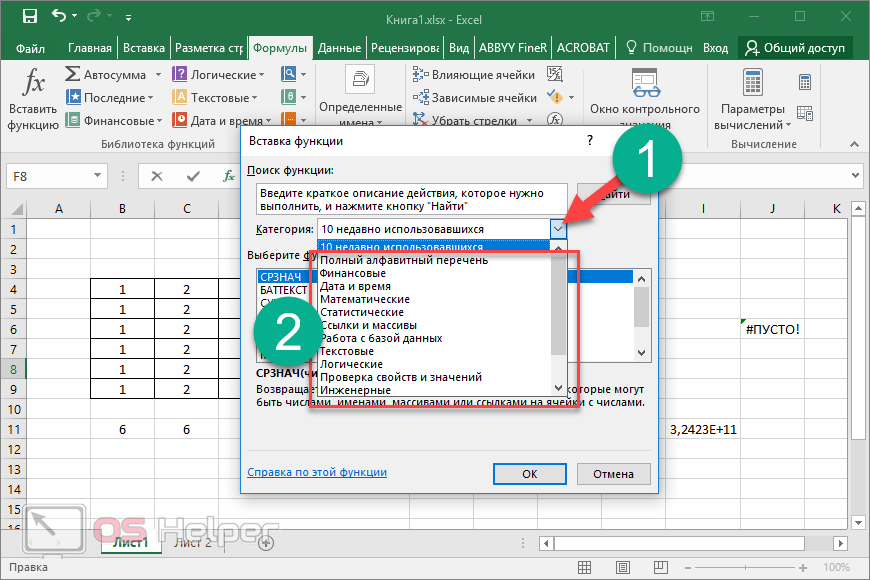Open the Справка по этой функции link
Screen dimensions: 870x580
(x=316, y=472)
